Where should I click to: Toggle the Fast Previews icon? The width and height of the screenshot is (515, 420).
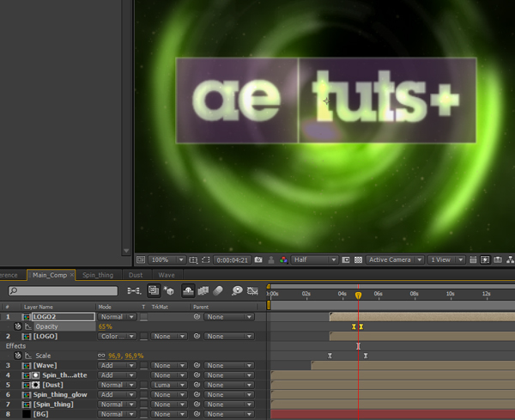tap(485, 260)
